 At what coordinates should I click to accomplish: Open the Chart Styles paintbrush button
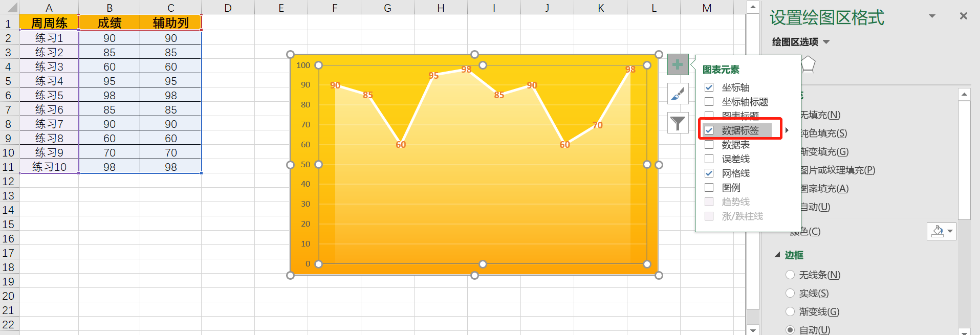click(x=678, y=94)
